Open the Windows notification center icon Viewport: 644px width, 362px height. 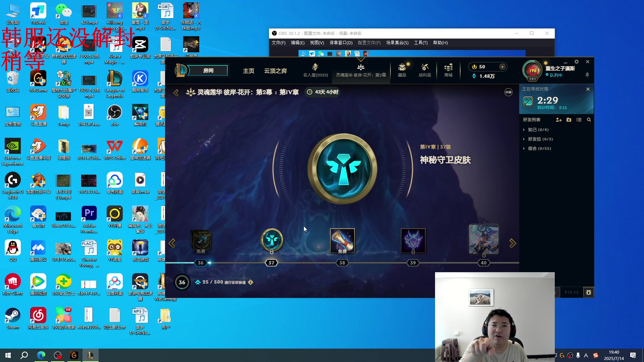click(633, 355)
